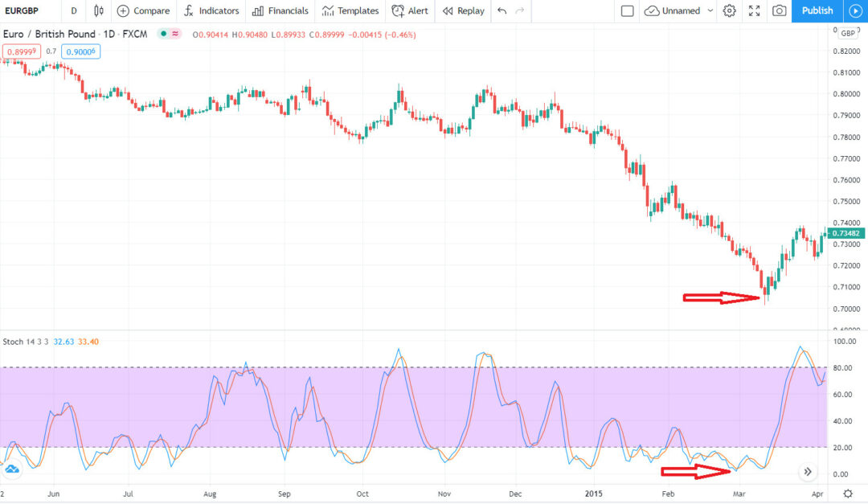Open the chart settings gear

[x=729, y=10]
